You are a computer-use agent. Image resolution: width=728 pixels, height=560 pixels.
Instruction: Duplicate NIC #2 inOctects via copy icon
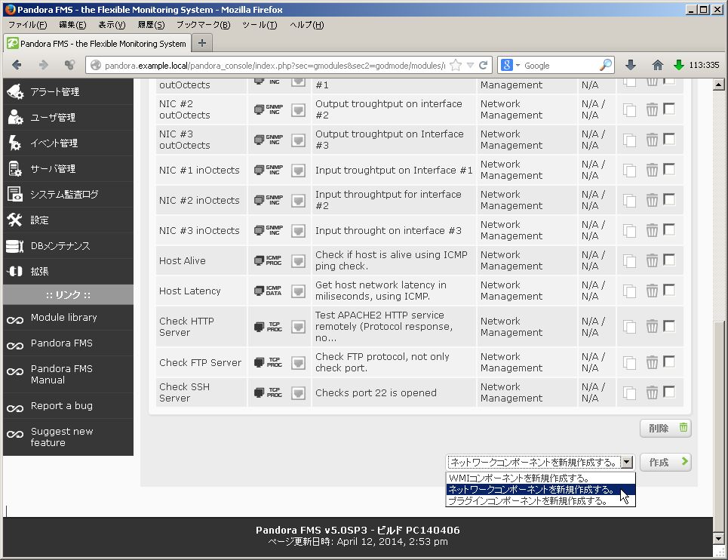click(x=630, y=201)
